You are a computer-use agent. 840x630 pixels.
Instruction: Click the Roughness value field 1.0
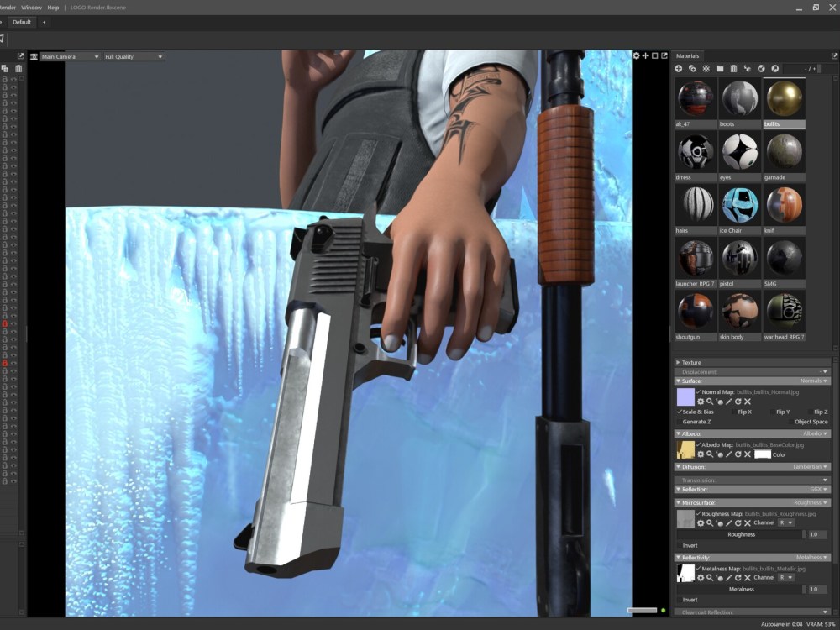pyautogui.click(x=817, y=534)
